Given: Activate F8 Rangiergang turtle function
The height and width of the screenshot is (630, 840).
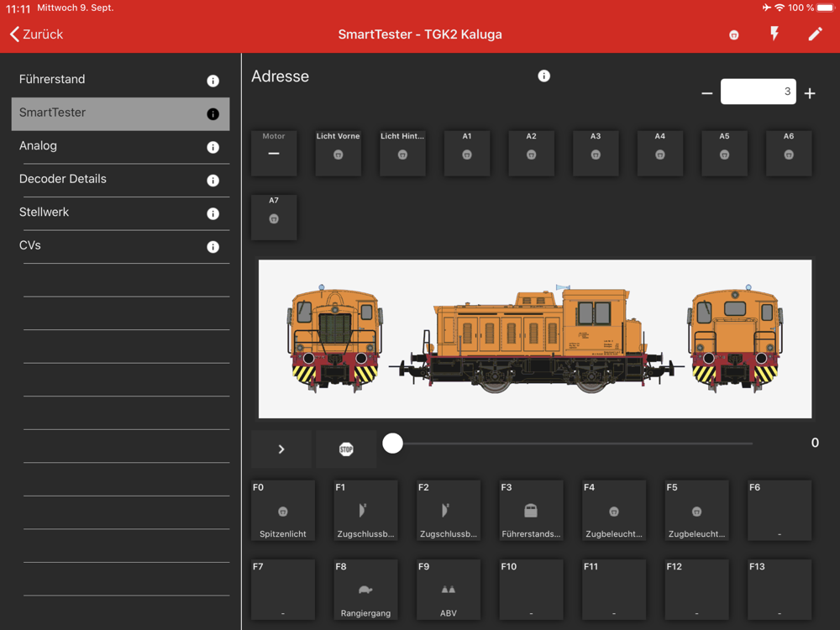Looking at the screenshot, I should 365,590.
